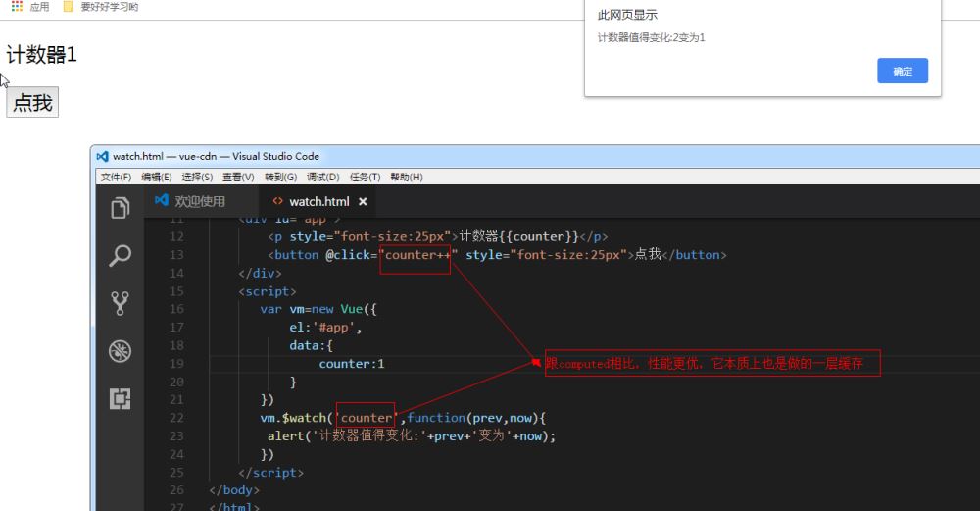Open the 选择(S) menu

click(198, 177)
